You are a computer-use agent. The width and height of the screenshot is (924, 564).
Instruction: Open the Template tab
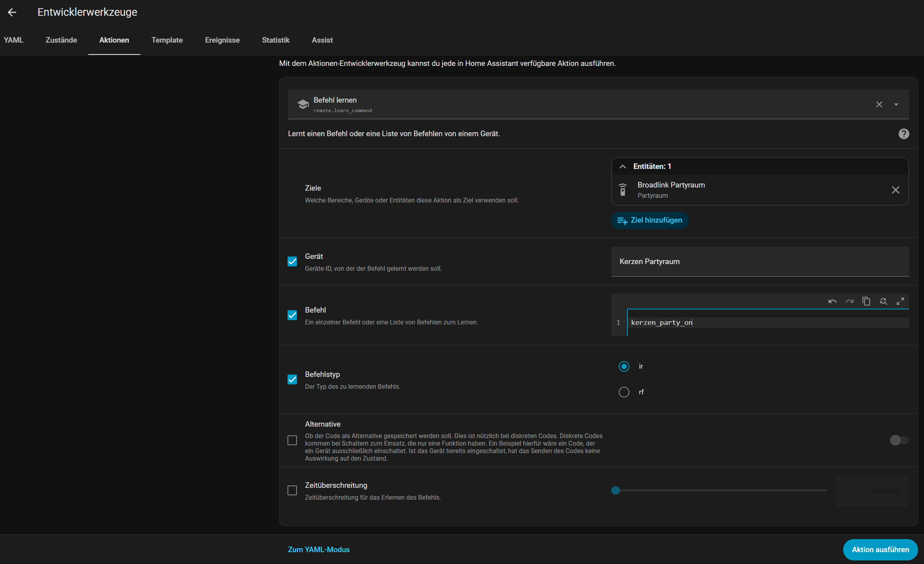[167, 40]
